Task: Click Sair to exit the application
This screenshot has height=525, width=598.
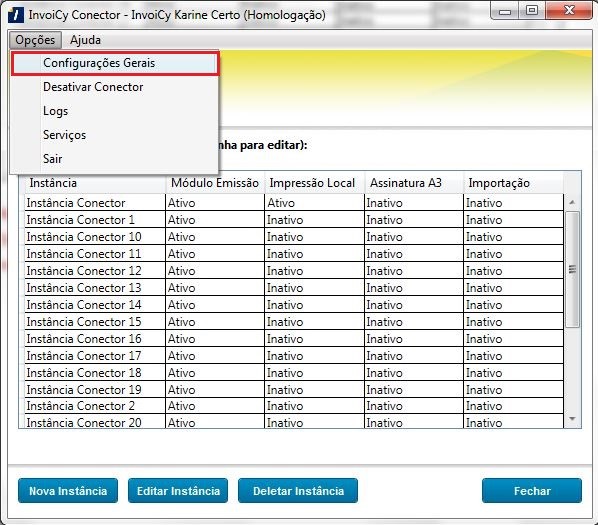Action: click(x=115, y=159)
